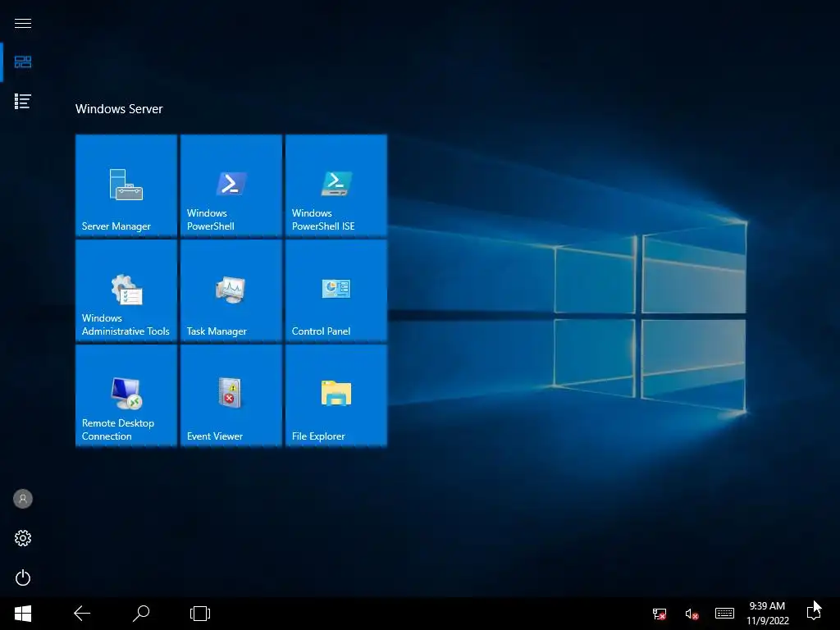840x630 pixels.
Task: Open the Control Panel tile
Action: tap(336, 290)
